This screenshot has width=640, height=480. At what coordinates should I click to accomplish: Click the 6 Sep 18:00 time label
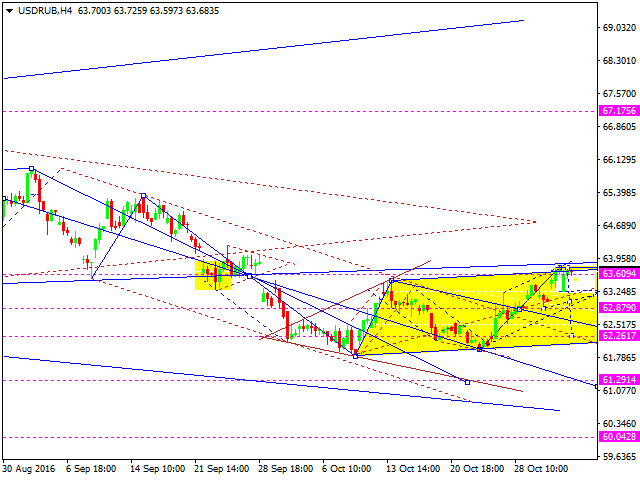tap(91, 469)
